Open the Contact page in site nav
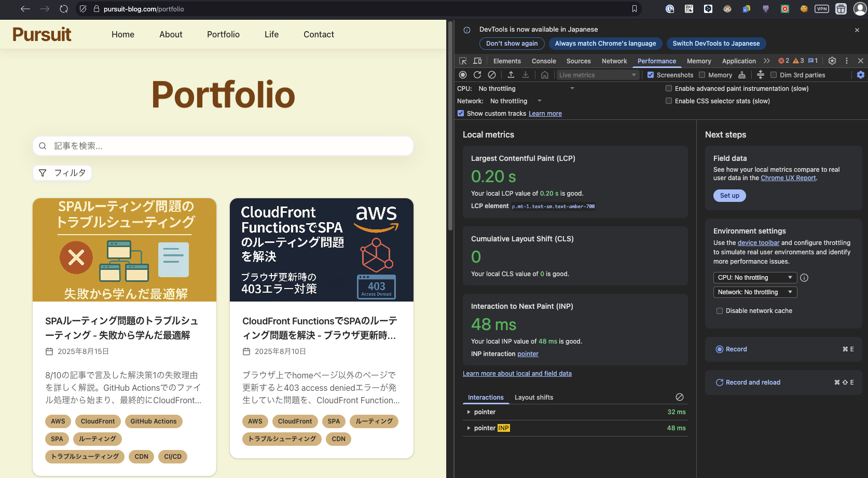Screen dimensions: 868x478 (319, 34)
